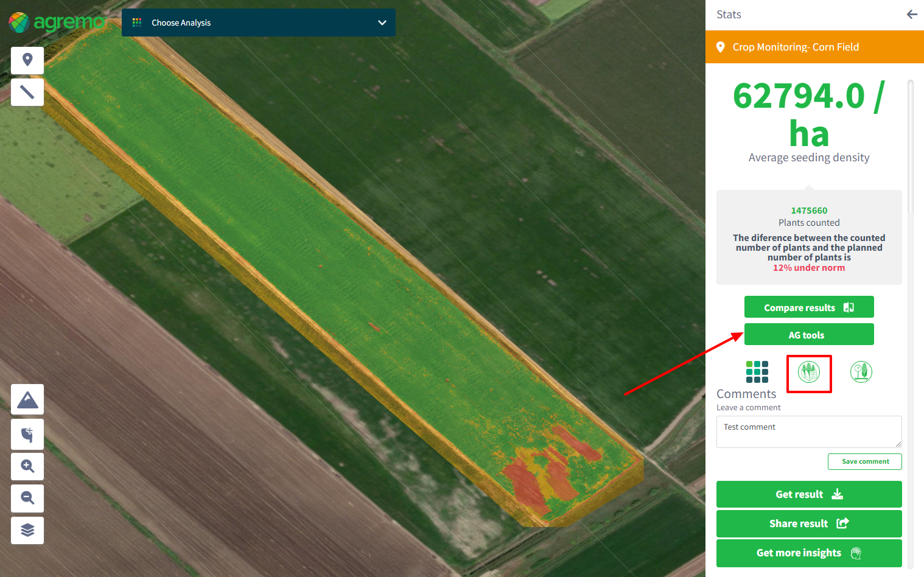Screen dimensions: 924x577
Task: Click the location pin map tool
Action: point(27,60)
